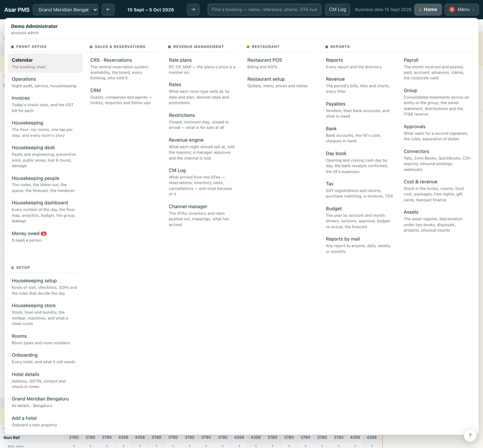This screenshot has height=448, width=483.
Task: Click the Home button
Action: (428, 10)
